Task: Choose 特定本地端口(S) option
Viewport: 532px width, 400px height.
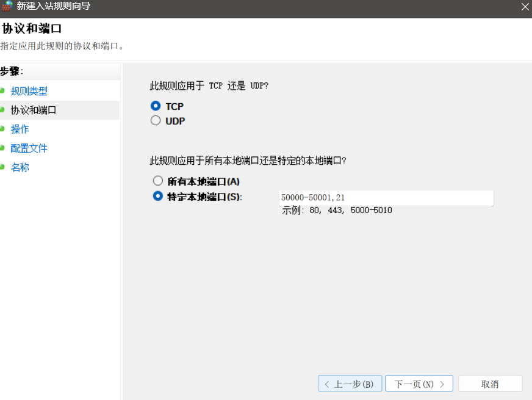Action: [158, 197]
